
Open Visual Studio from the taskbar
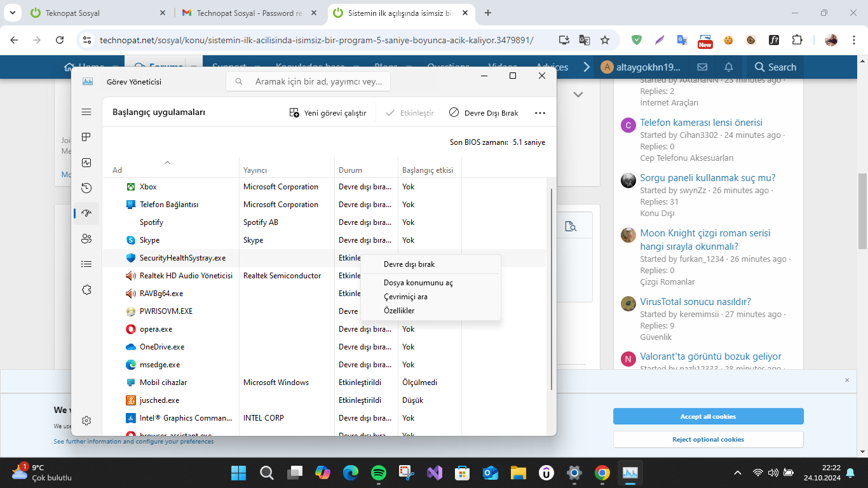(x=435, y=473)
